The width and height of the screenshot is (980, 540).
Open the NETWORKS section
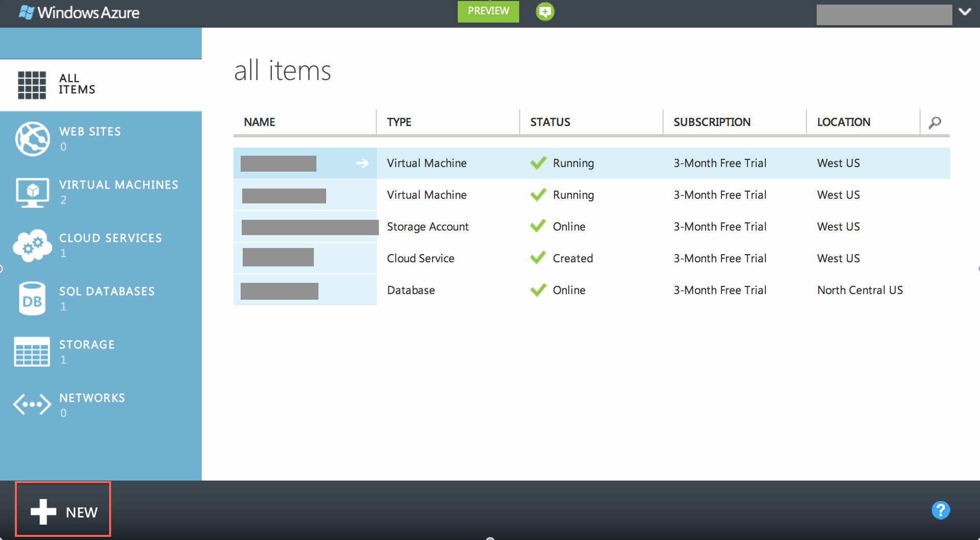tap(92, 398)
